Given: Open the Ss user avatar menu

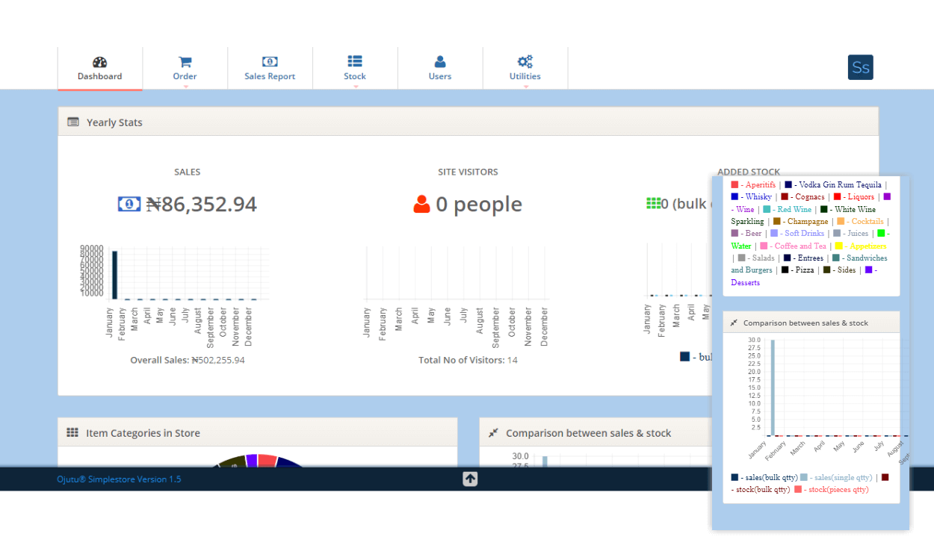Looking at the screenshot, I should (x=861, y=67).
